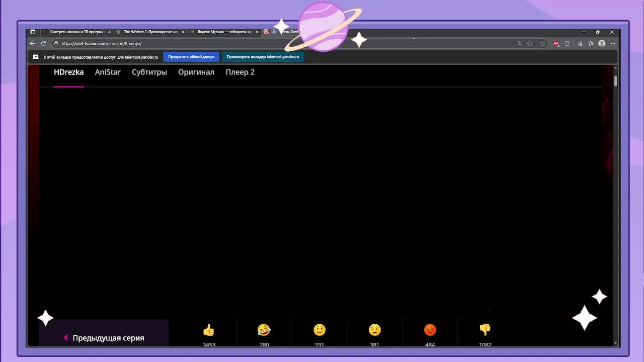Select the AniStar player tab
This screenshot has width=644, height=362.
click(108, 72)
